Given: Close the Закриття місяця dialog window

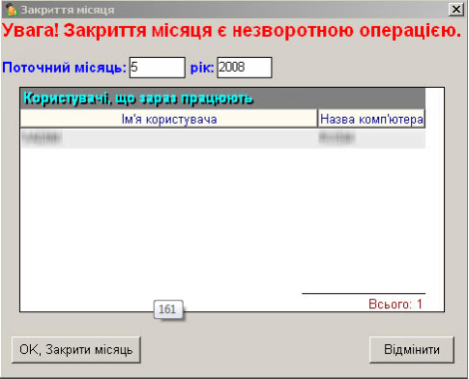Looking at the screenshot, I should [456, 9].
